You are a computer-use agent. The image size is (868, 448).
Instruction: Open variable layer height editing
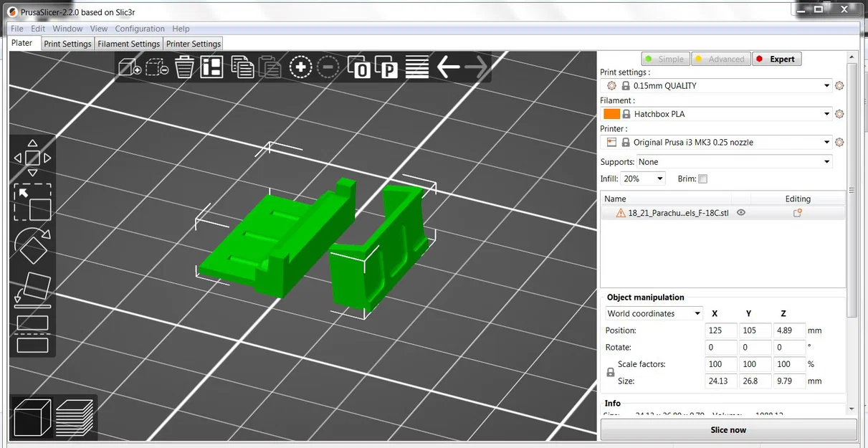417,68
